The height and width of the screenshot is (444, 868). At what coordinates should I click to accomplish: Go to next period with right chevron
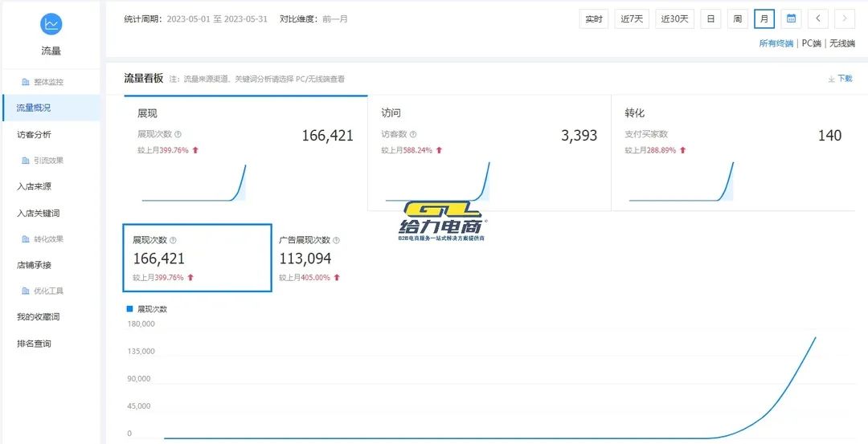tap(844, 18)
